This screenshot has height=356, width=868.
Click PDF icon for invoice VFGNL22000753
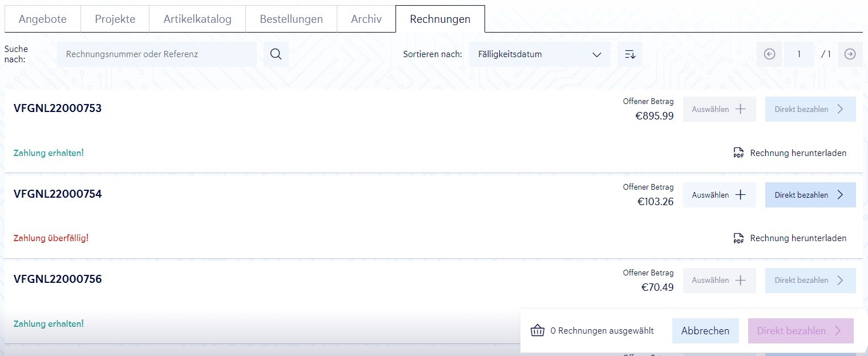[738, 153]
